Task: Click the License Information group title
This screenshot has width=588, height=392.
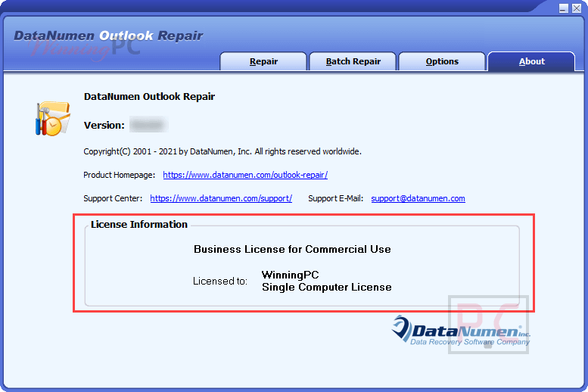Action: 139,224
